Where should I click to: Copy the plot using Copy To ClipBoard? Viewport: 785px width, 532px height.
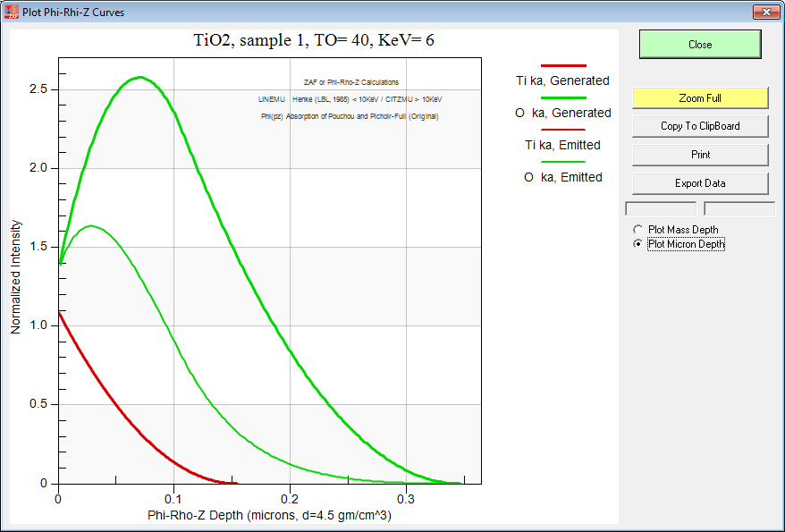[700, 126]
